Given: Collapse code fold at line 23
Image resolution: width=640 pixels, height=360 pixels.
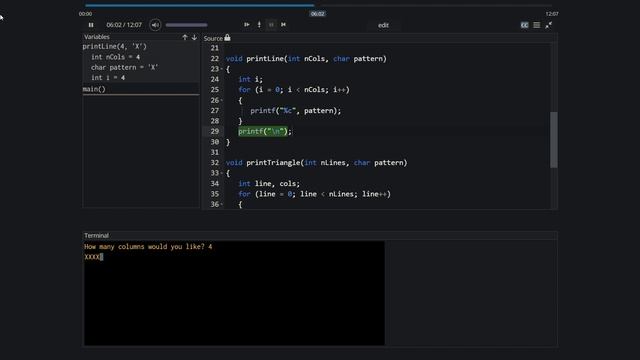Looking at the screenshot, I should pos(222,69).
